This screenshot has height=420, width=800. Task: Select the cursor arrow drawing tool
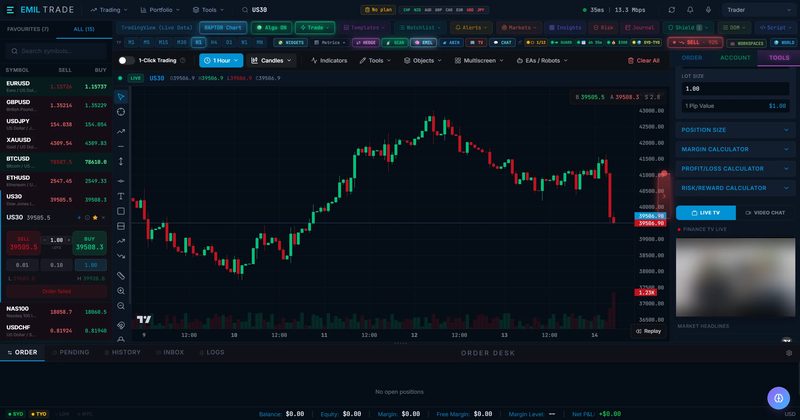(x=121, y=96)
